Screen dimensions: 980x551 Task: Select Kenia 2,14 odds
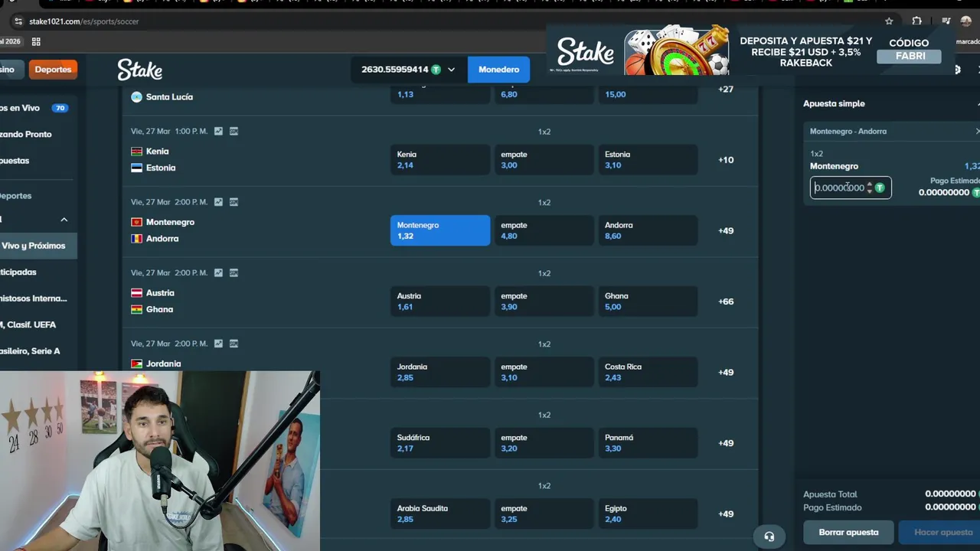tap(440, 160)
